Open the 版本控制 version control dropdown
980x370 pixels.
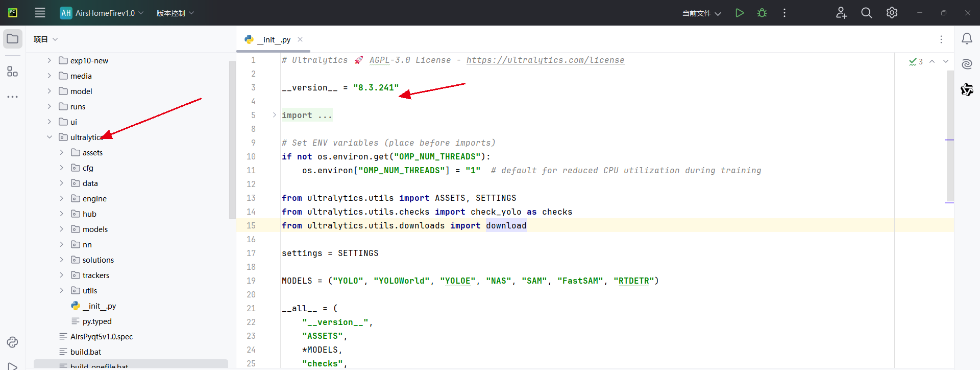(175, 13)
